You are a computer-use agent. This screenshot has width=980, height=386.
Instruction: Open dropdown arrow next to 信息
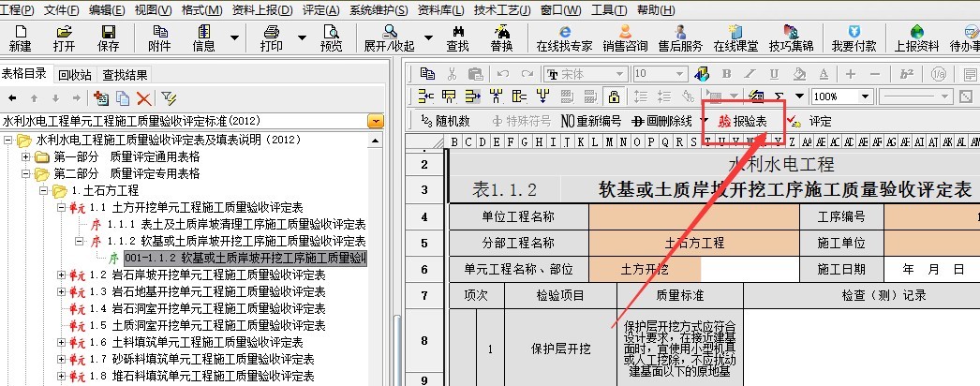coord(234,38)
